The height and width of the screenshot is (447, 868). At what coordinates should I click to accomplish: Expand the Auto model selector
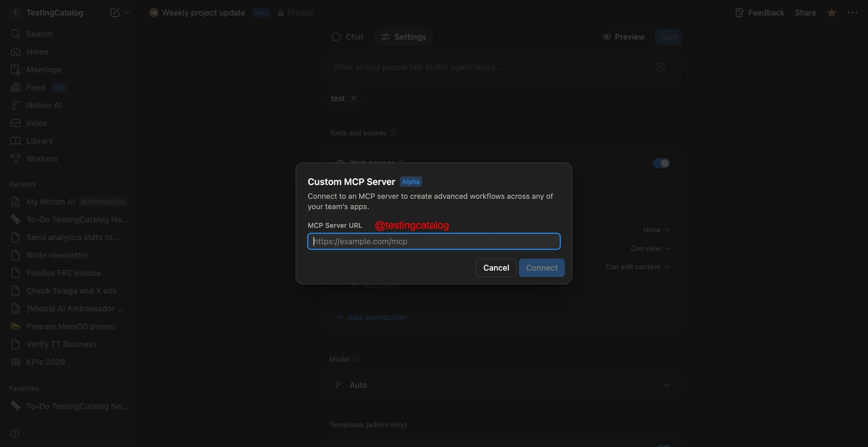coord(503,385)
